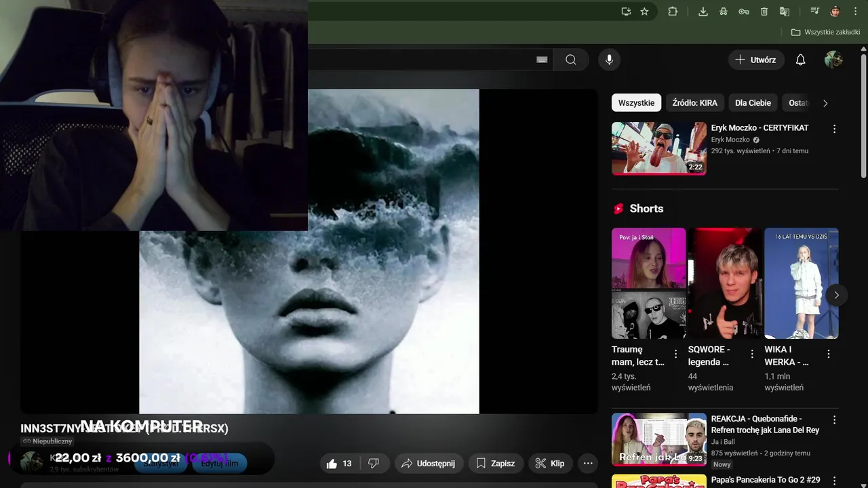Show more filter chips with right chevron
Viewport: 868px width, 488px height.
point(825,103)
